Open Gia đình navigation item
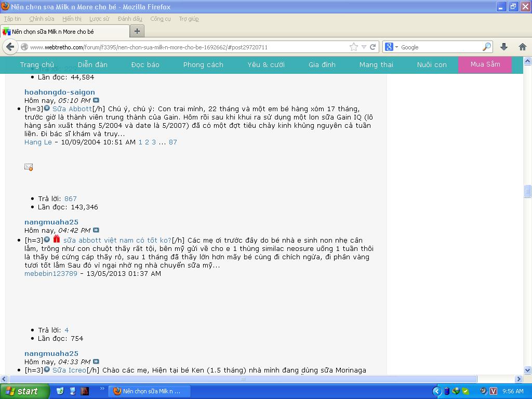The height and width of the screenshot is (399, 532). click(x=322, y=65)
